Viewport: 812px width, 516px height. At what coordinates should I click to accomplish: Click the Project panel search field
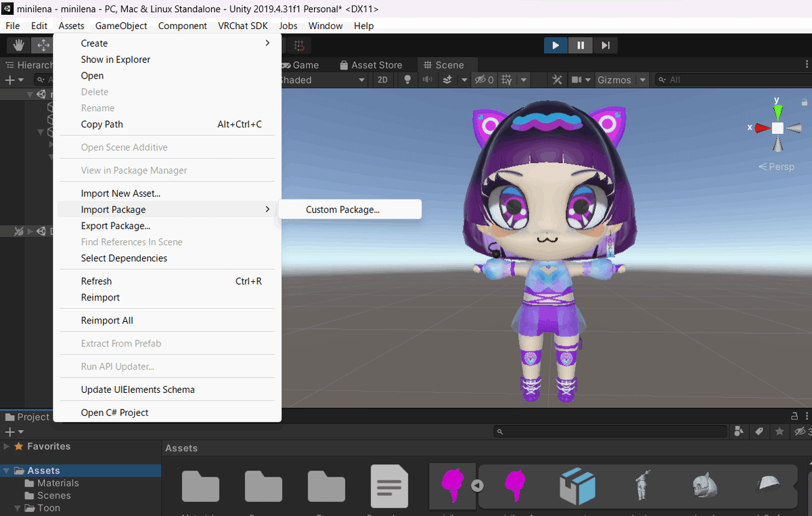pos(611,431)
